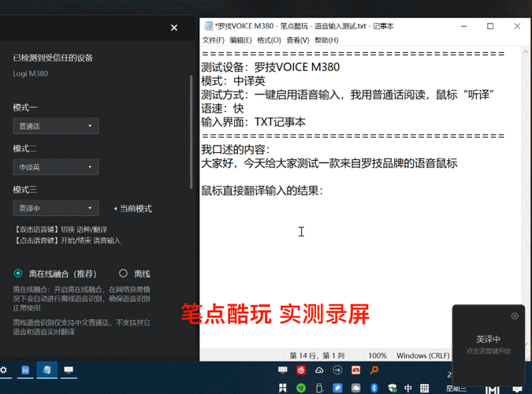The image size is (532, 394).
Task: Switch to the WPS document taskbar app
Action: pos(25,370)
